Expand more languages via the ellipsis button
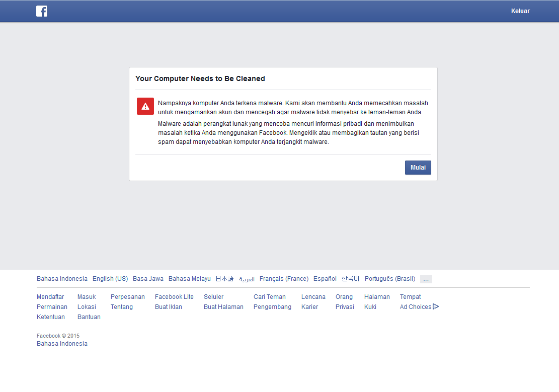The width and height of the screenshot is (559, 392). tap(426, 279)
